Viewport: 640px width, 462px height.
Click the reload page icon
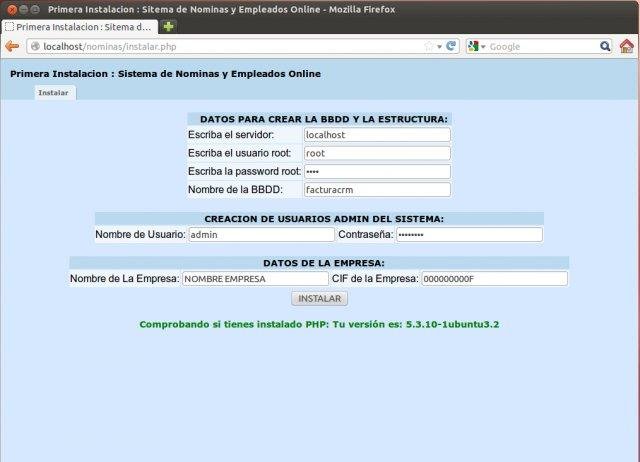(451, 46)
